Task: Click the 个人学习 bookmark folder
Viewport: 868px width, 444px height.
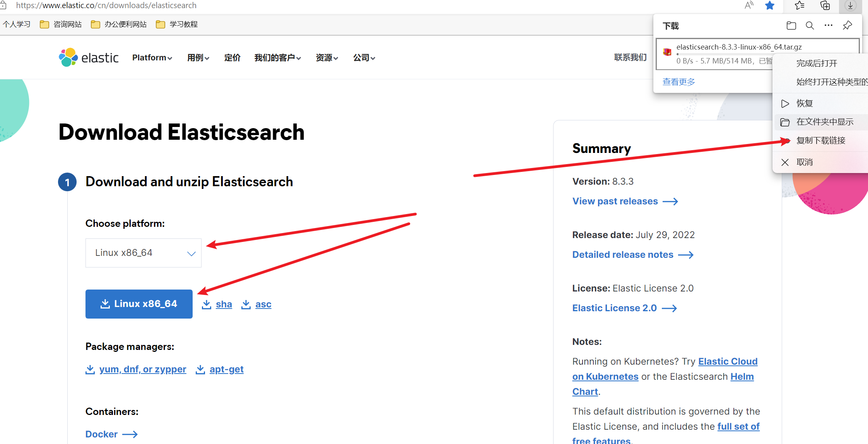Action: pyautogui.click(x=16, y=24)
